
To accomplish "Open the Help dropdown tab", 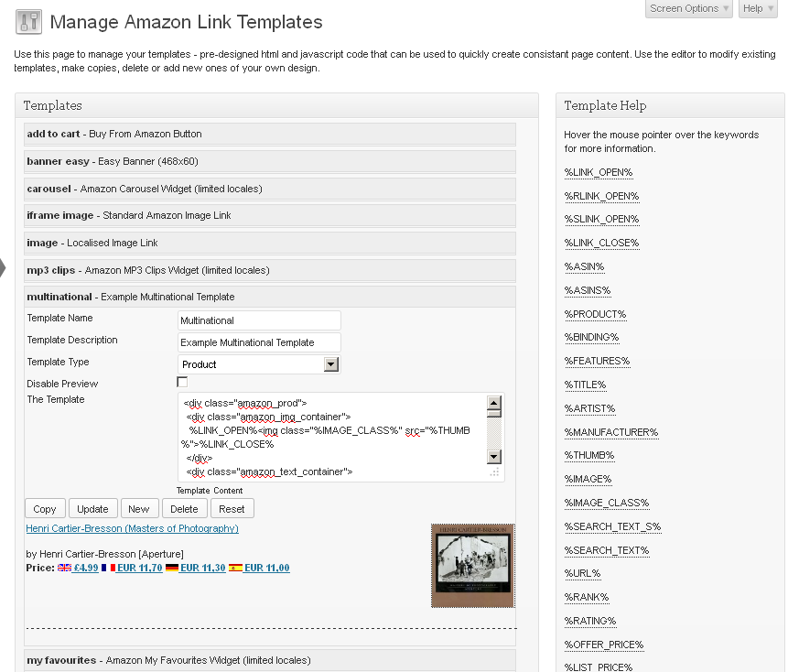I will click(758, 8).
